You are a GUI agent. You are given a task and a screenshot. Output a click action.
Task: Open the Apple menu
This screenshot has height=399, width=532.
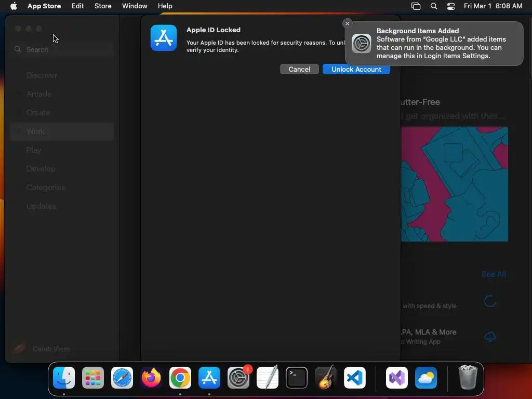[14, 6]
